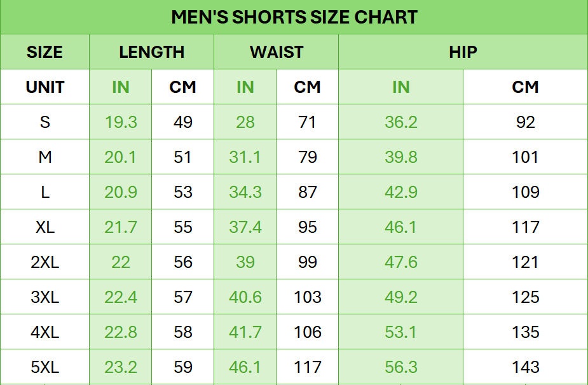Select the 2XL size row label
Screen dimensions: 588x385
(x=44, y=262)
